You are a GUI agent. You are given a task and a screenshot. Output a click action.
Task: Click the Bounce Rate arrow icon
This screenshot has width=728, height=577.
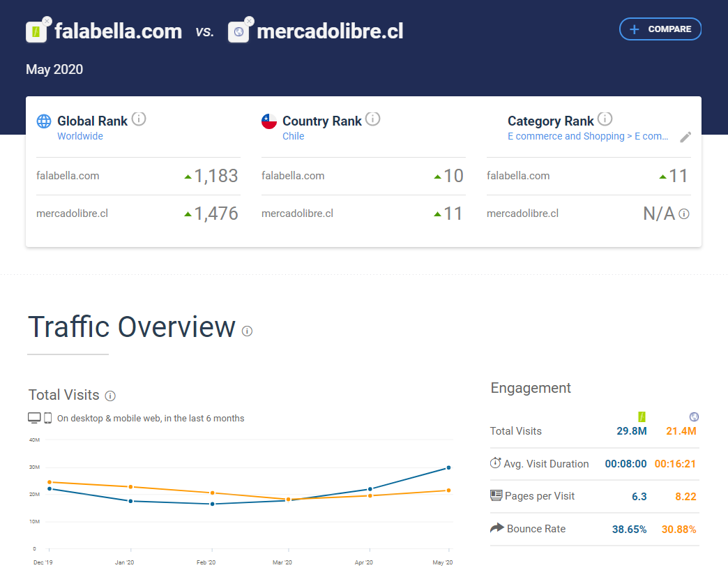tap(497, 528)
